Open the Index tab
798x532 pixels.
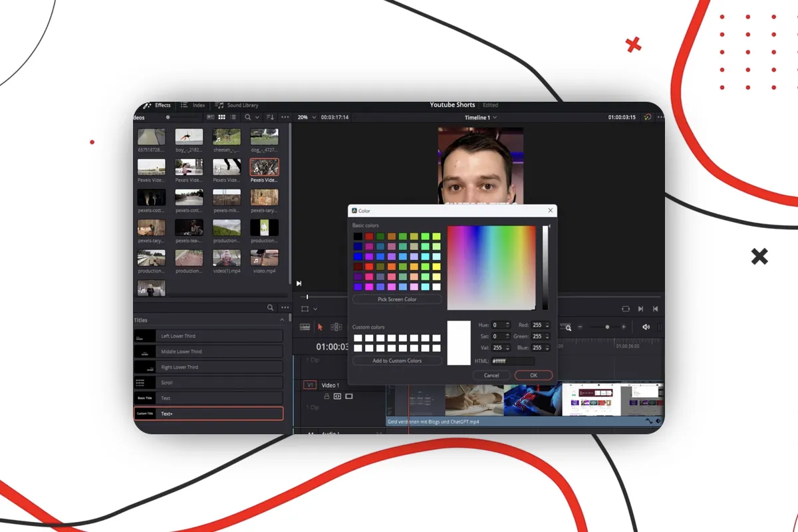[193, 105]
